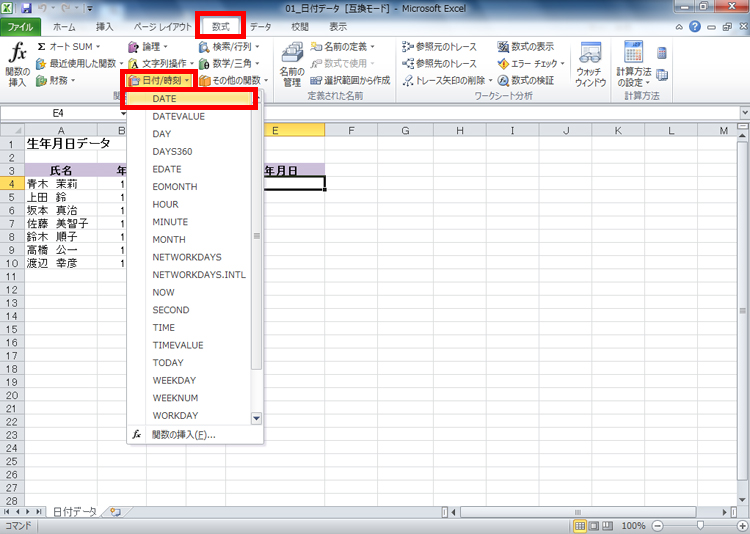Click the Name Box showing E4
Viewport: 750px width, 534px height.
(58, 113)
